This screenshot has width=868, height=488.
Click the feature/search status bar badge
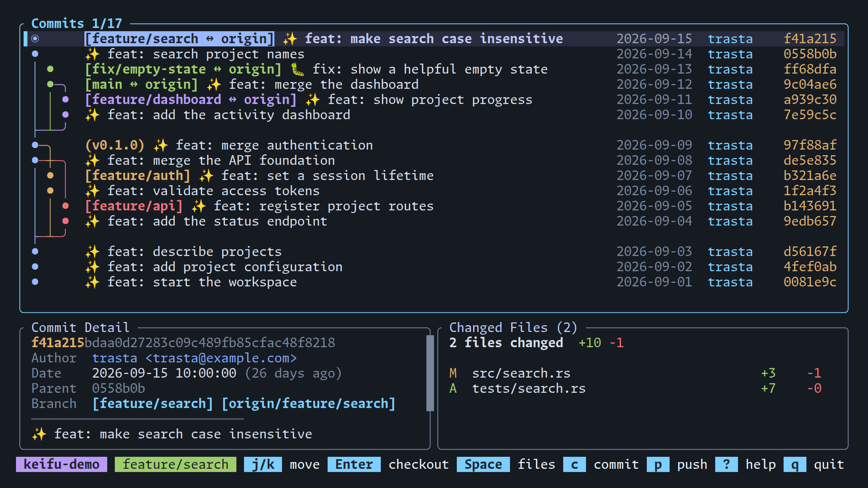pyautogui.click(x=176, y=464)
